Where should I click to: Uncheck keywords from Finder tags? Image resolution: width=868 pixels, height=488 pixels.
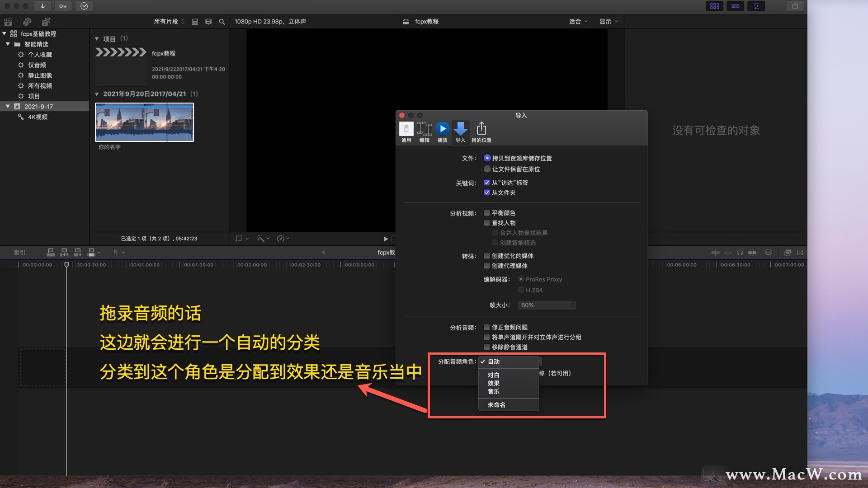pos(487,183)
